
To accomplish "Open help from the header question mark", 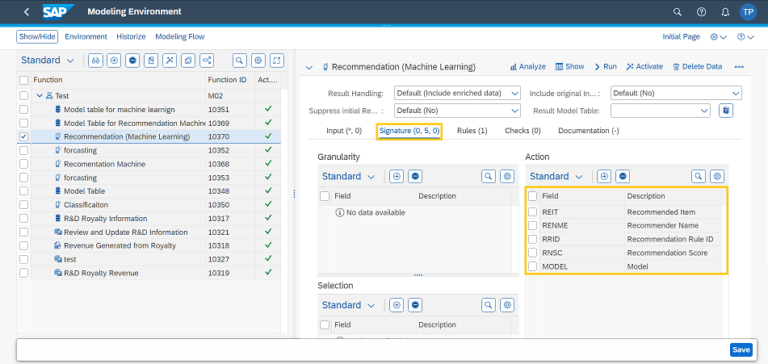I will coord(701,12).
